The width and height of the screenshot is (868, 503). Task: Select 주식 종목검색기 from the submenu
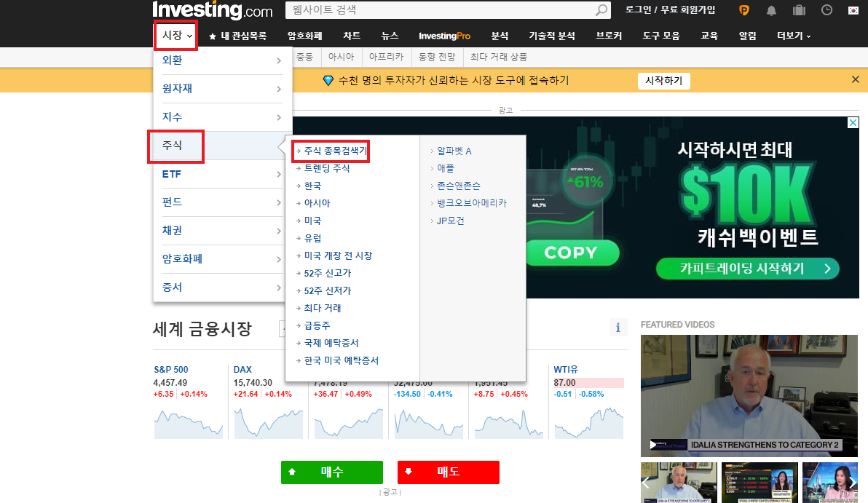[x=334, y=150]
